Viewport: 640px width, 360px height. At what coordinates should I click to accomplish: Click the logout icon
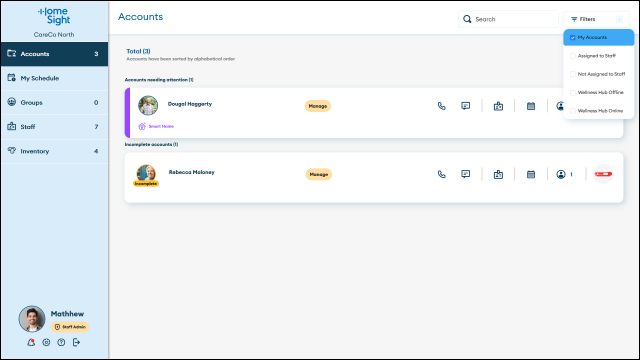(x=76, y=342)
